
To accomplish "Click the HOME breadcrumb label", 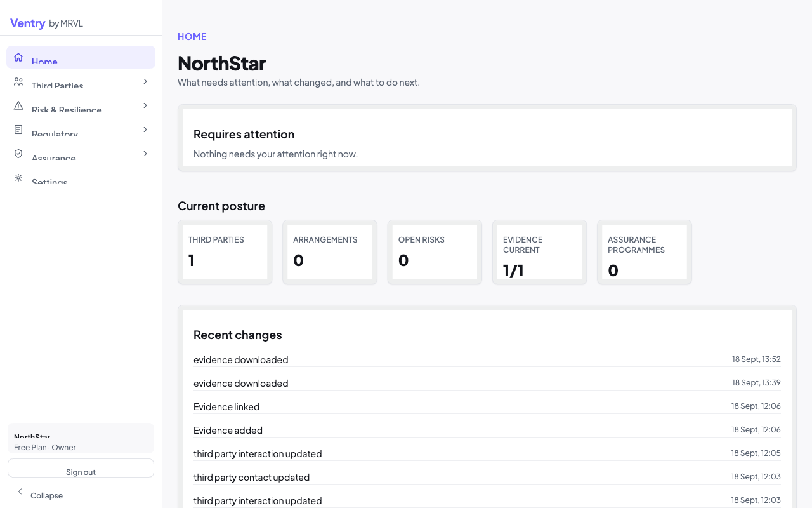I will [x=192, y=37].
